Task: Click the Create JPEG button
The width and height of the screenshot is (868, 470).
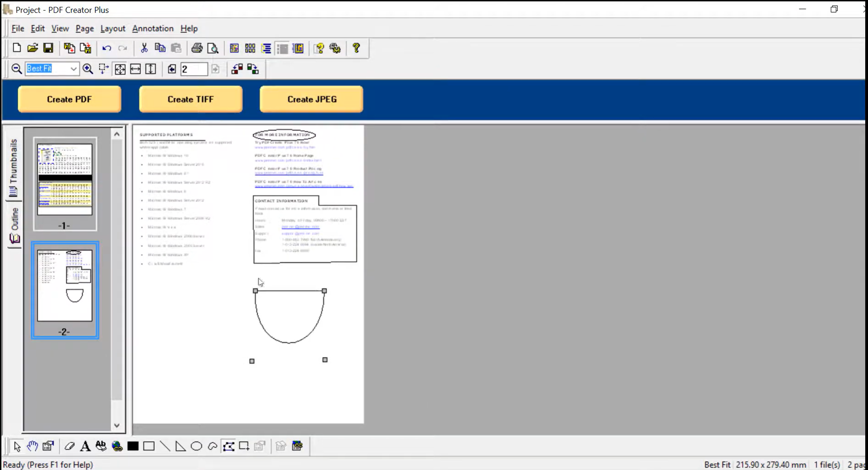Action: pyautogui.click(x=312, y=99)
